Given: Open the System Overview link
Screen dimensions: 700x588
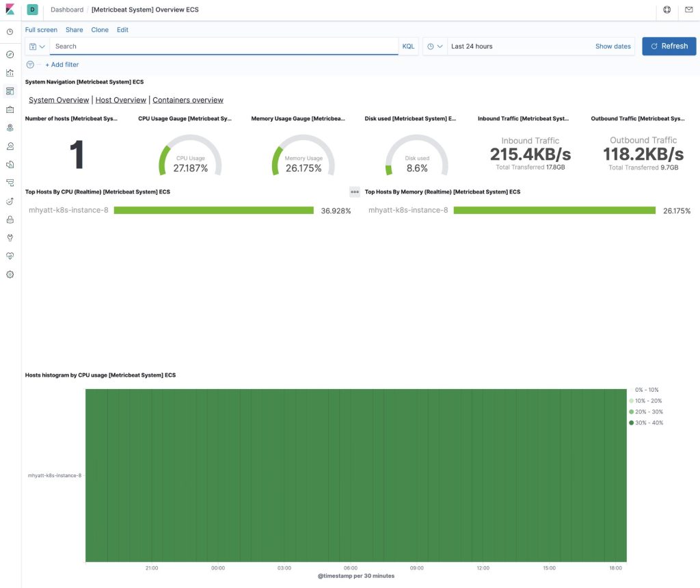Looking at the screenshot, I should [x=59, y=100].
